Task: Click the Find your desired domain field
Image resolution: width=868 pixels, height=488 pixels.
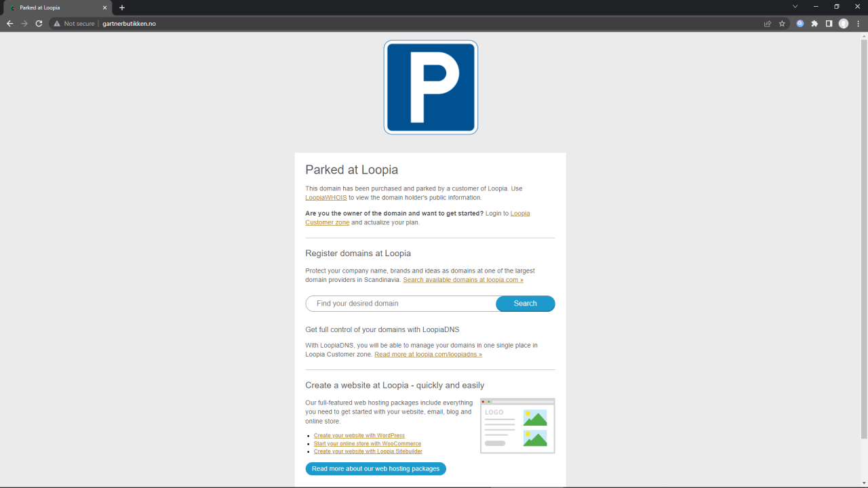Action: [x=400, y=303]
